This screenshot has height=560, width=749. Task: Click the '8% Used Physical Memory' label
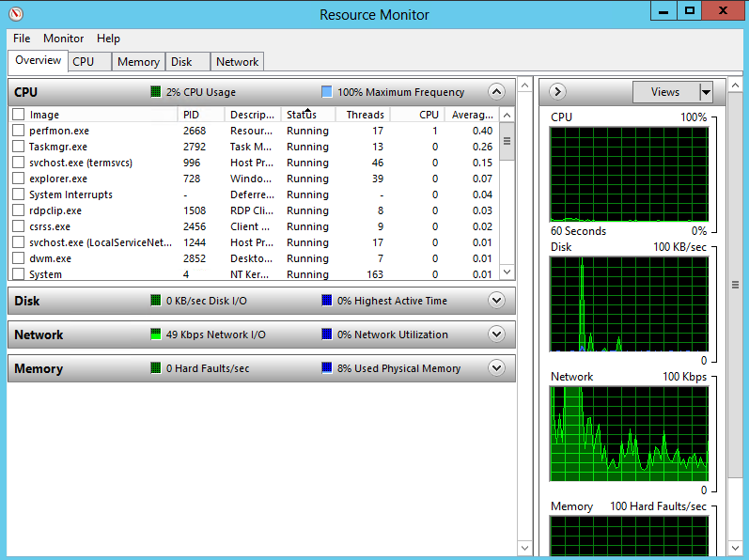398,368
